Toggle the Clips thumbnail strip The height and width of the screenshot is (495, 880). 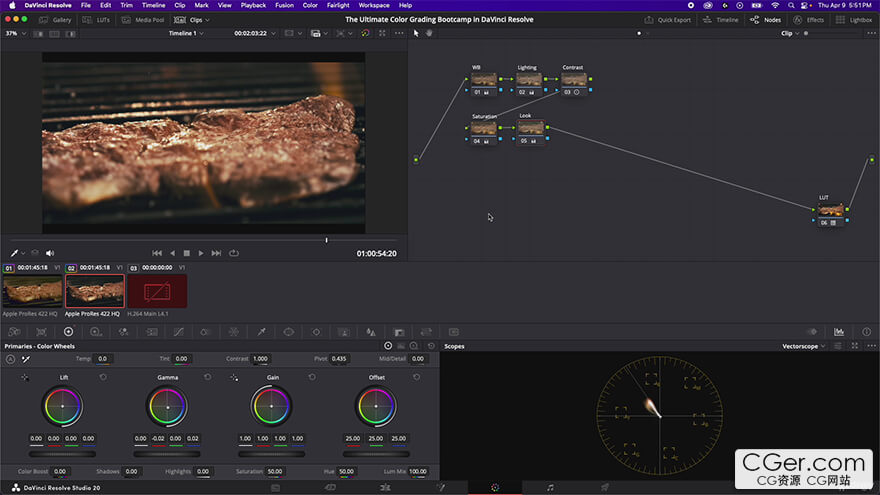[x=192, y=20]
